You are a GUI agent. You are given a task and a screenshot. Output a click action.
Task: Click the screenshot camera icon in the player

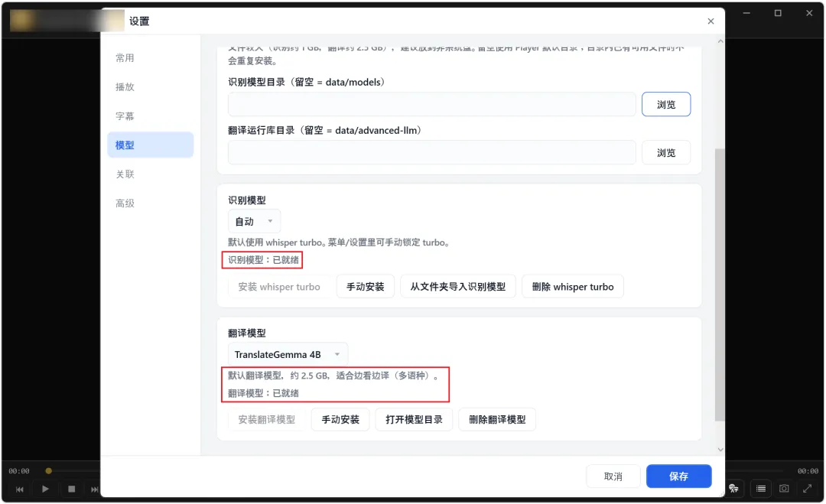tap(784, 488)
